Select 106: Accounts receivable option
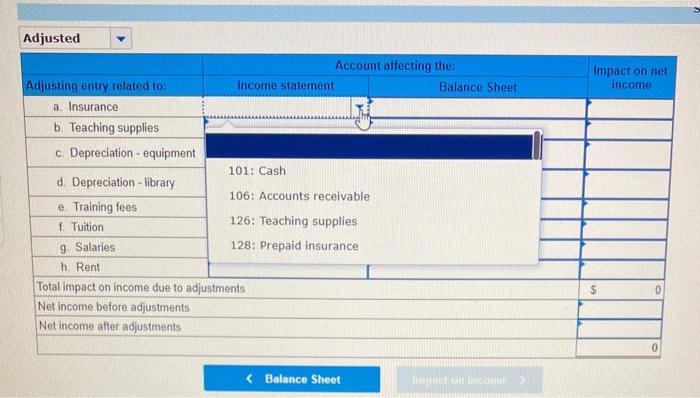The width and height of the screenshot is (700, 398). click(x=299, y=196)
